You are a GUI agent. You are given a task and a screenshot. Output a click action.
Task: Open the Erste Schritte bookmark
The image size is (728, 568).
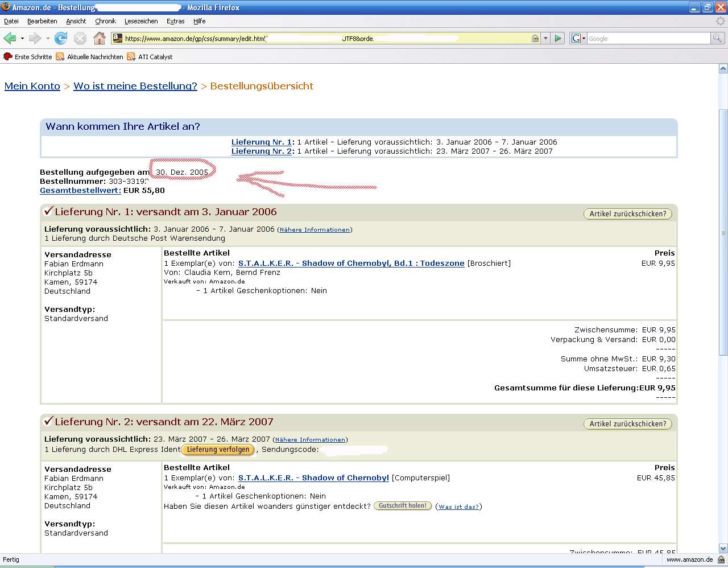point(28,57)
